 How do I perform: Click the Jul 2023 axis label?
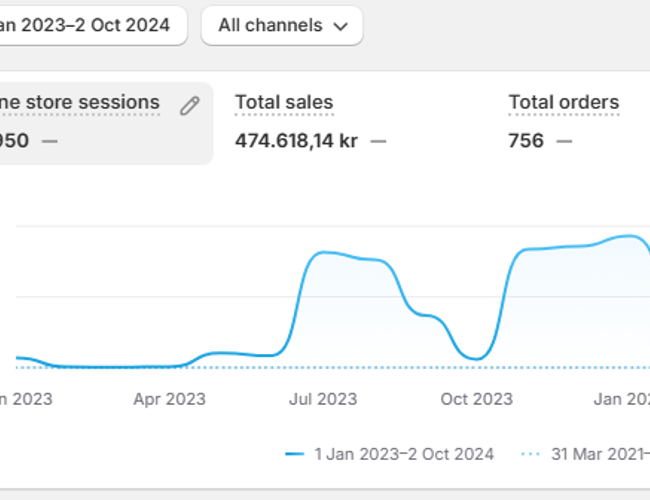(x=322, y=399)
